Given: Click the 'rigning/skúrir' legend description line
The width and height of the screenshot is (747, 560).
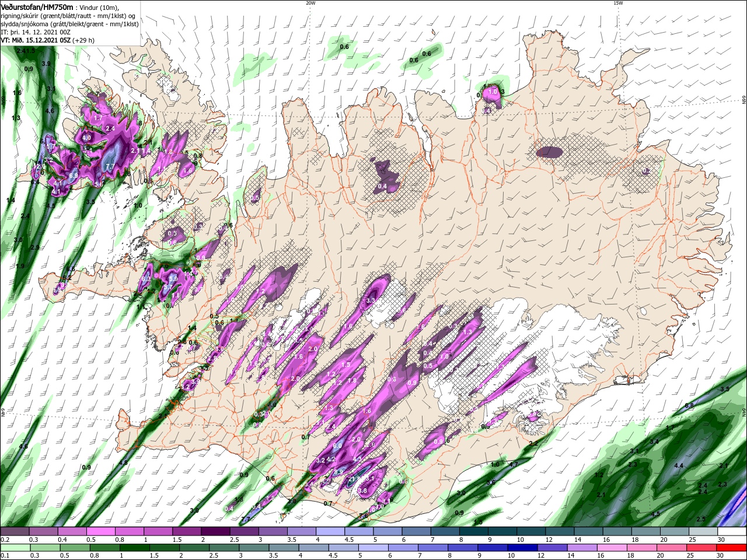Looking at the screenshot, I should click(x=69, y=16).
